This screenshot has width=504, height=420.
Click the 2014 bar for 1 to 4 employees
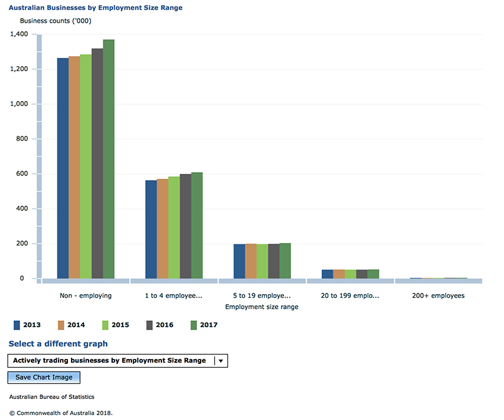pyautogui.click(x=163, y=229)
